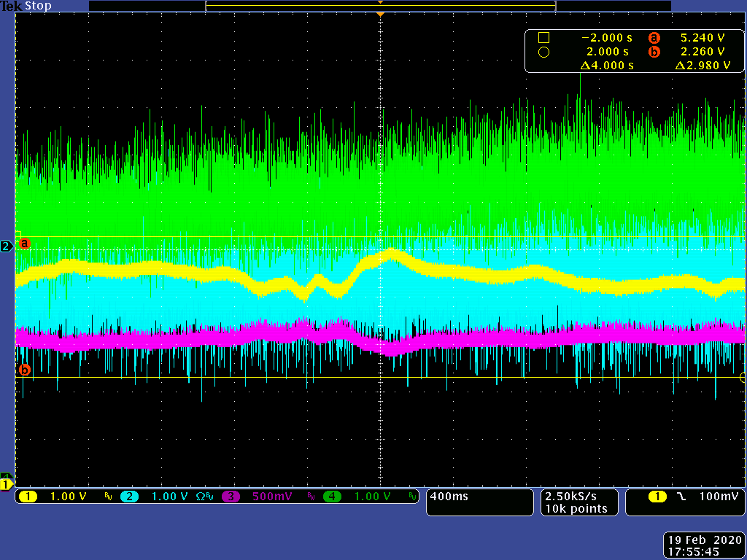747x560 pixels.
Task: Click the channel 1 yellow badge
Action: (x=28, y=497)
